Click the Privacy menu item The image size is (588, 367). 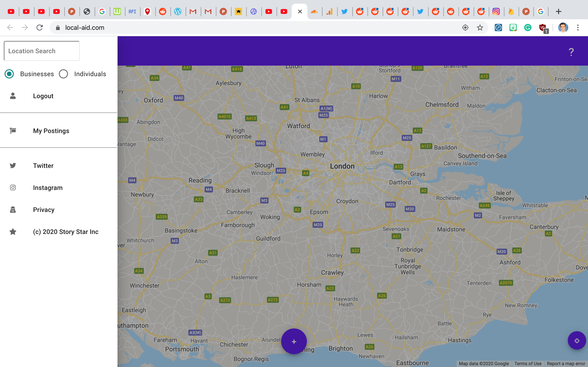[x=44, y=210]
